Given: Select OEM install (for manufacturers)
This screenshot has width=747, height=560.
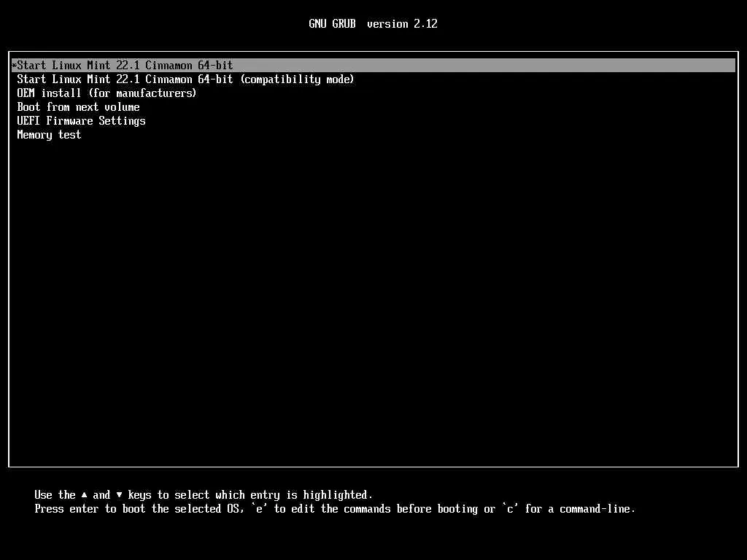Looking at the screenshot, I should point(107,93).
